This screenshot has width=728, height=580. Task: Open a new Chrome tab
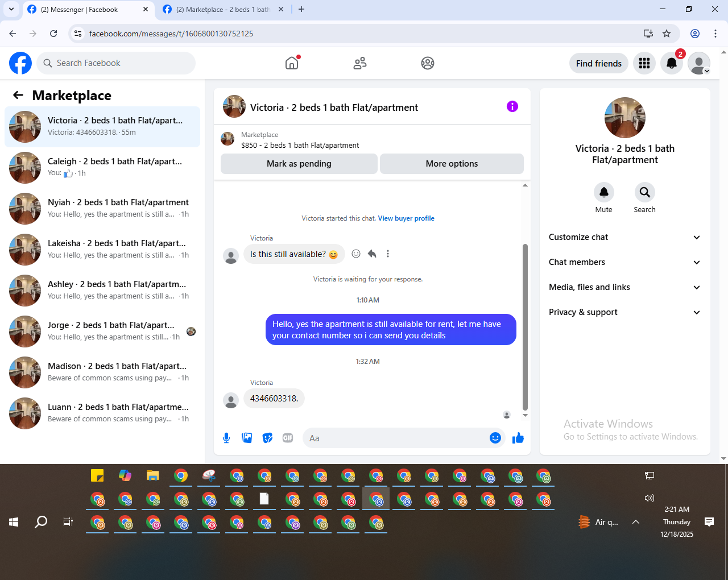click(301, 9)
